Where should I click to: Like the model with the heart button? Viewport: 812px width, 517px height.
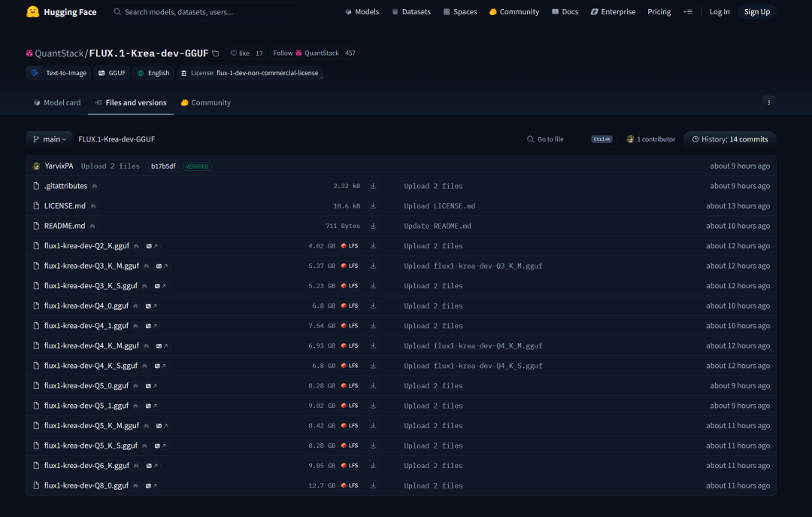pyautogui.click(x=240, y=53)
